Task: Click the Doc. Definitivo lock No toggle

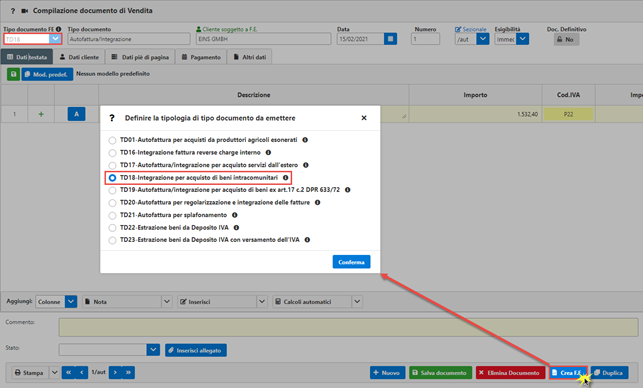Action: click(x=566, y=39)
